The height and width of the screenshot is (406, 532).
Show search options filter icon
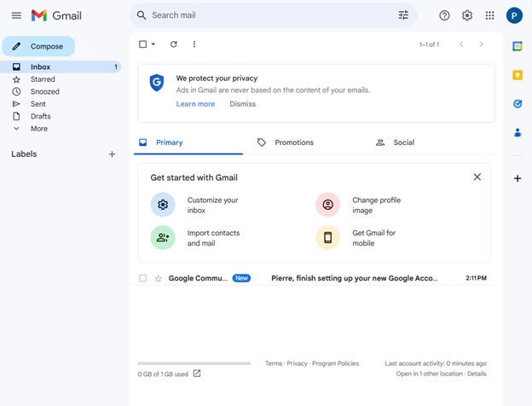[x=403, y=15]
